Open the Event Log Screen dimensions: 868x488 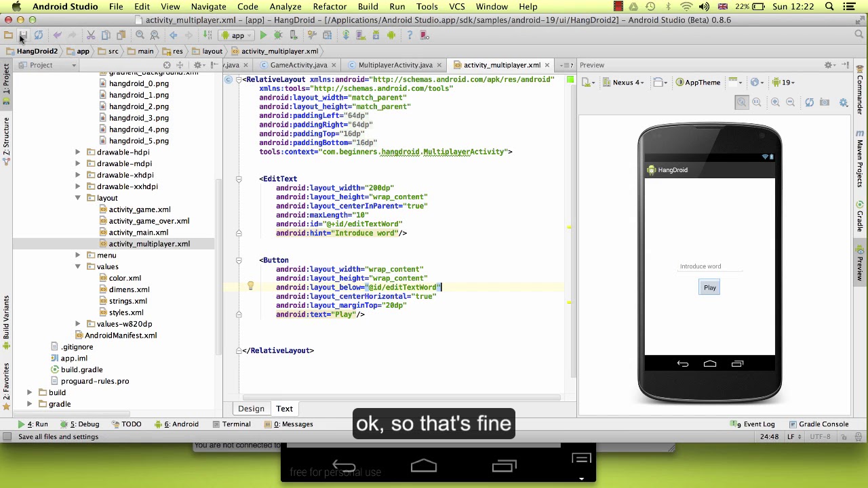(753, 424)
